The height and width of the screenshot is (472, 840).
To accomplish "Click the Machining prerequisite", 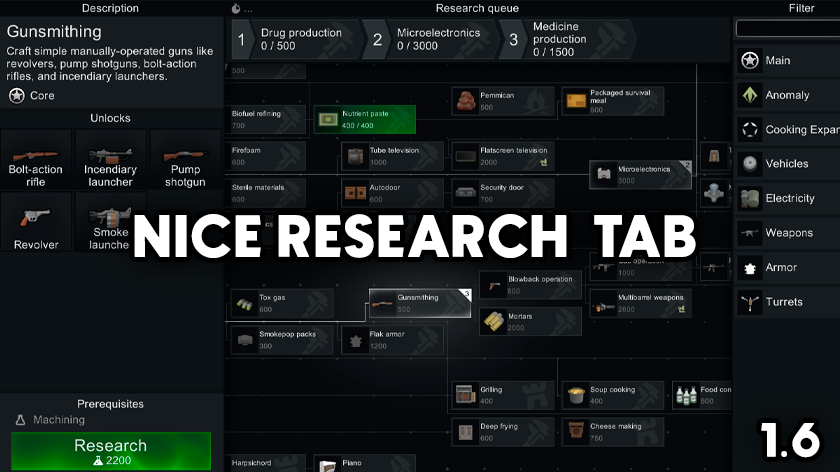I will point(50,420).
